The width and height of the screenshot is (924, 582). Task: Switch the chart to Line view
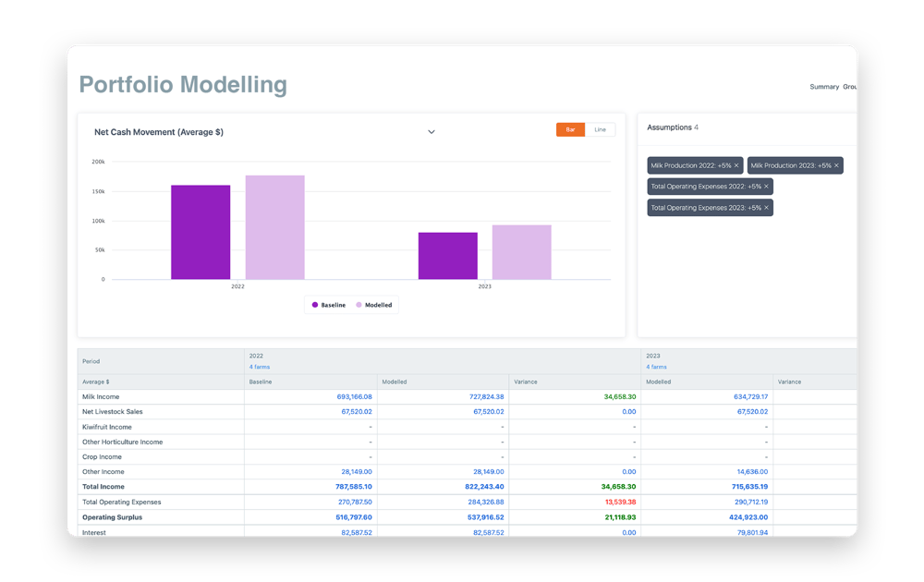point(601,130)
